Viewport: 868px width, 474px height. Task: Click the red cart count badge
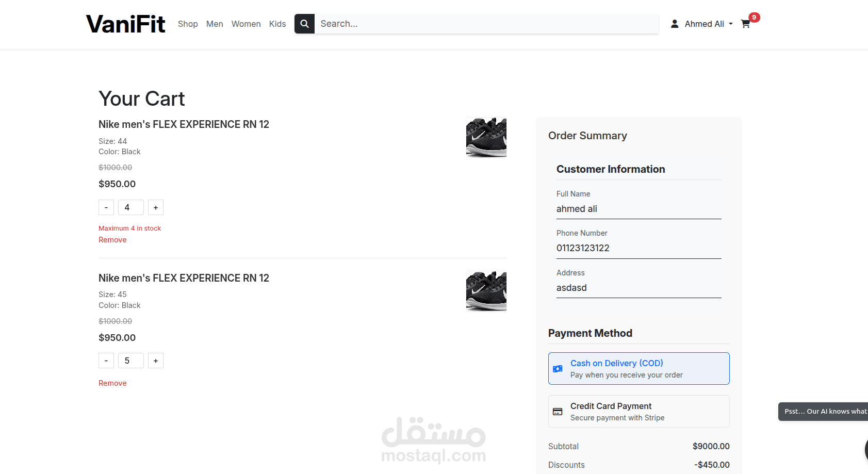(x=754, y=18)
